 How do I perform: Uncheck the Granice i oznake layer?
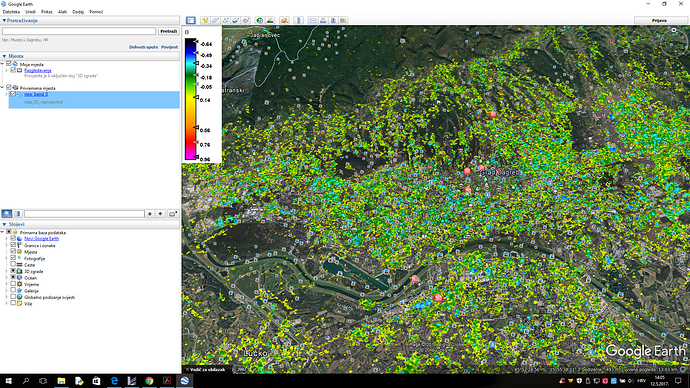[x=13, y=245]
